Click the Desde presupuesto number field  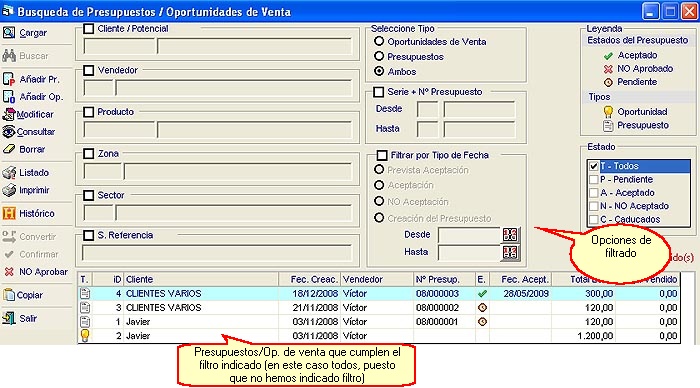(479, 109)
